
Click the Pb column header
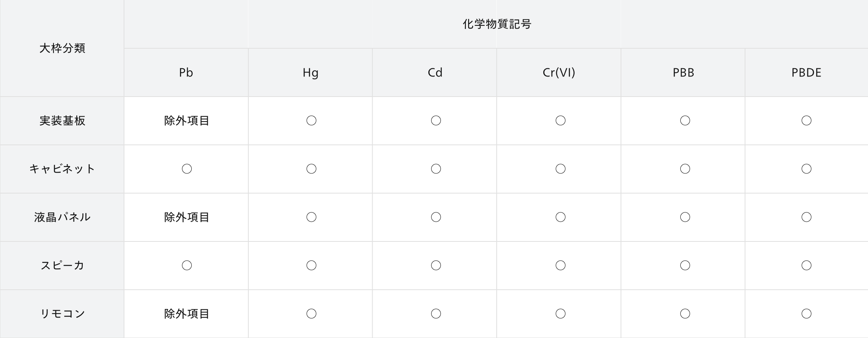(x=186, y=72)
